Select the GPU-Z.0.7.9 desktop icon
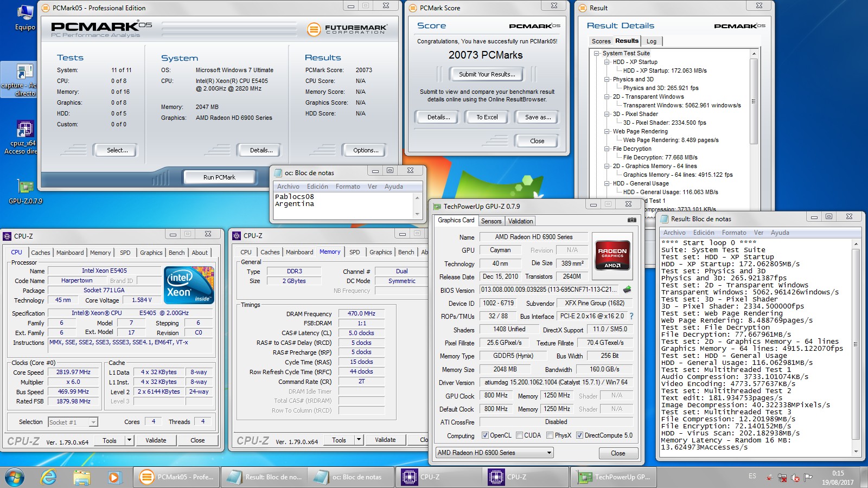Screen dimensions: 868x488 click(25, 191)
